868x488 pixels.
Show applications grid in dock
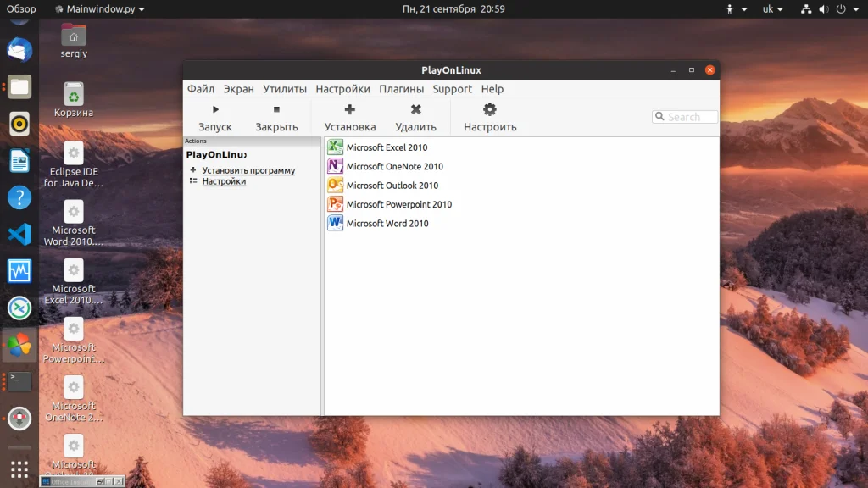click(x=19, y=469)
